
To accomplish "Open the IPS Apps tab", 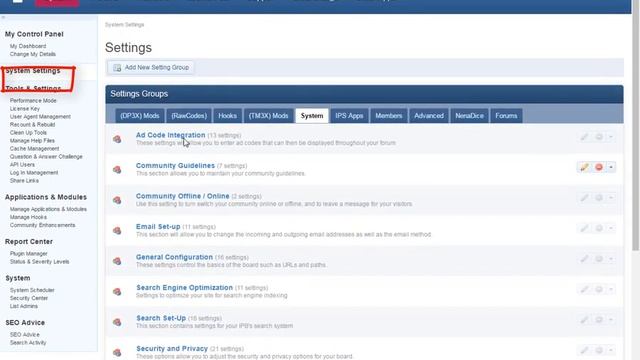I will (x=349, y=116).
